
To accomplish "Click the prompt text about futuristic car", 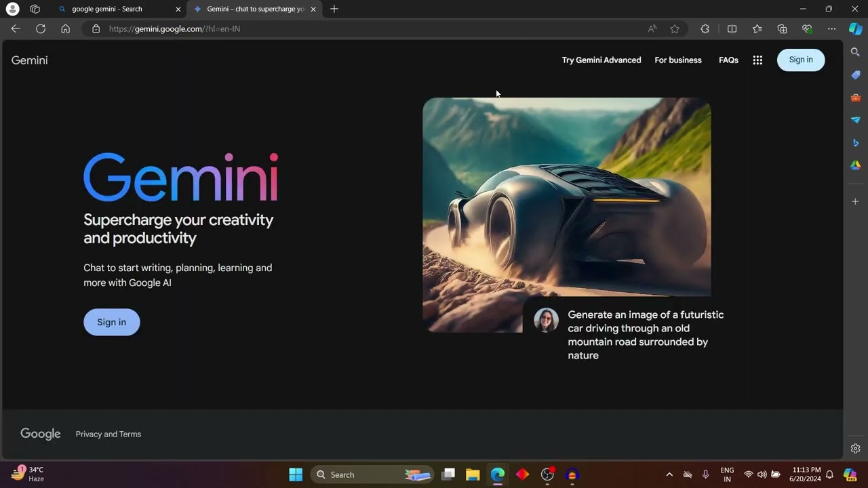I will [x=646, y=335].
